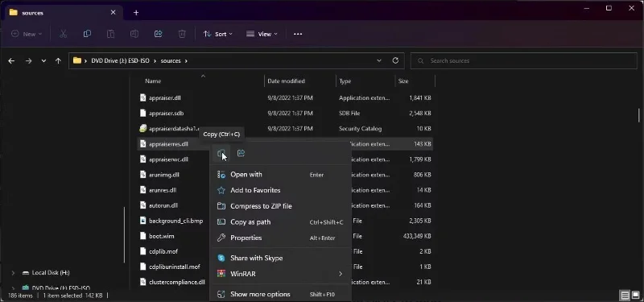
Task: Go back with the left arrow
Action: coord(11,61)
